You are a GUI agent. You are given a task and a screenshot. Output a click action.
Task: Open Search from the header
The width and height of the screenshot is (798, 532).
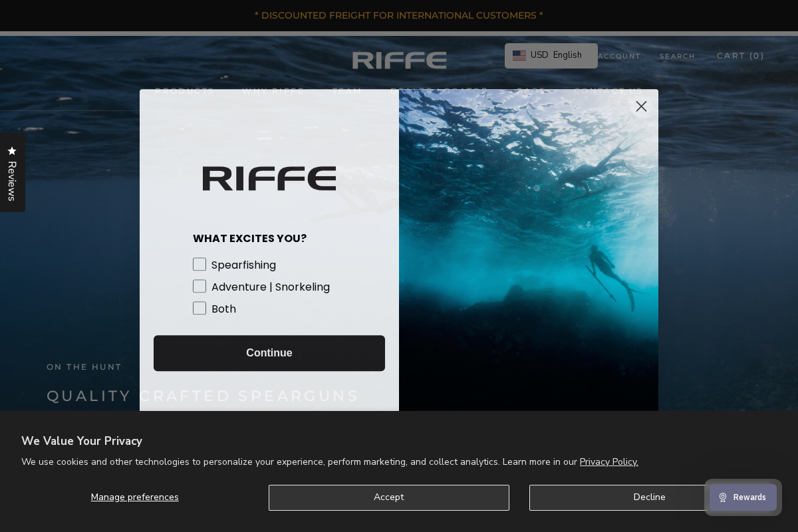677,56
